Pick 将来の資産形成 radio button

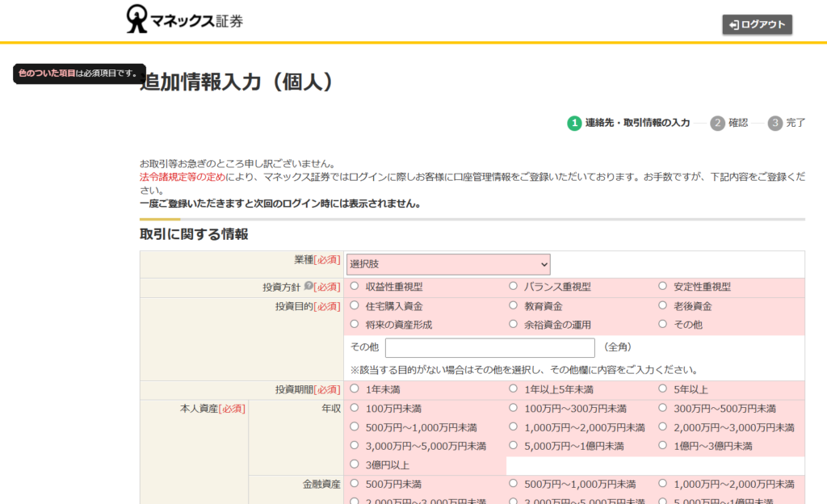pyautogui.click(x=355, y=325)
